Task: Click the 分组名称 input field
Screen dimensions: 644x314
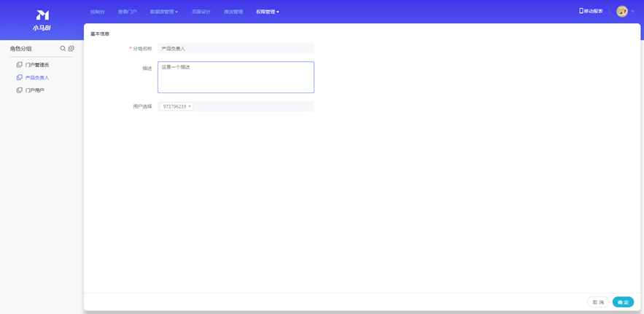Action: [236, 49]
